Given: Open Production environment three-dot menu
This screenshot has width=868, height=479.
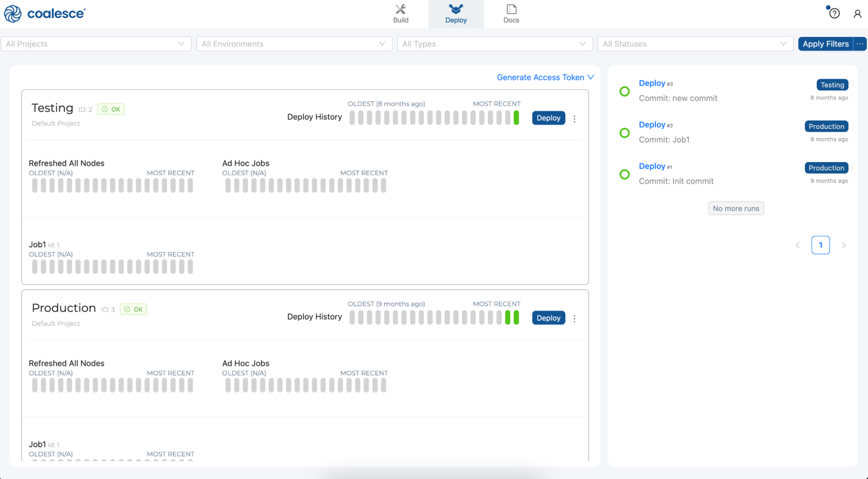Looking at the screenshot, I should click(x=574, y=319).
